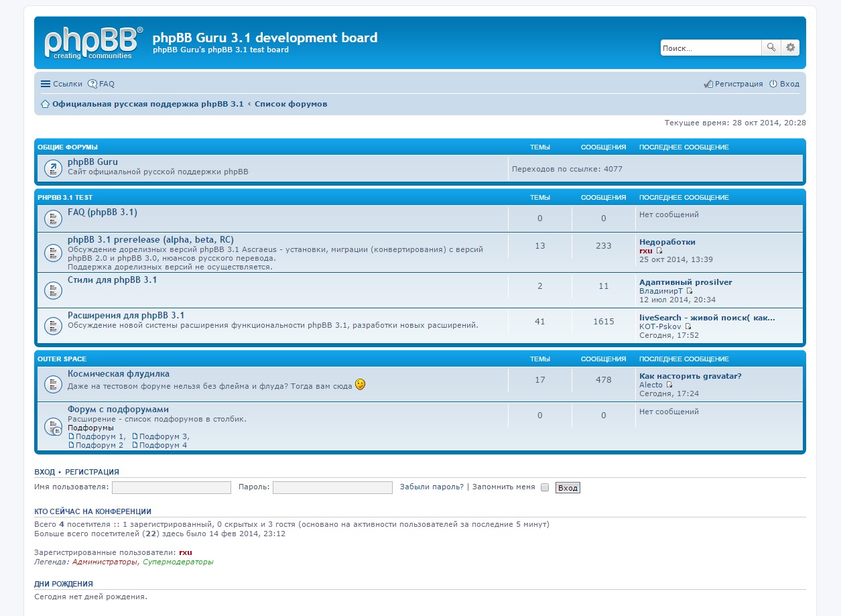View latest post icon next to Alecto
The image size is (841, 616).
669,385
